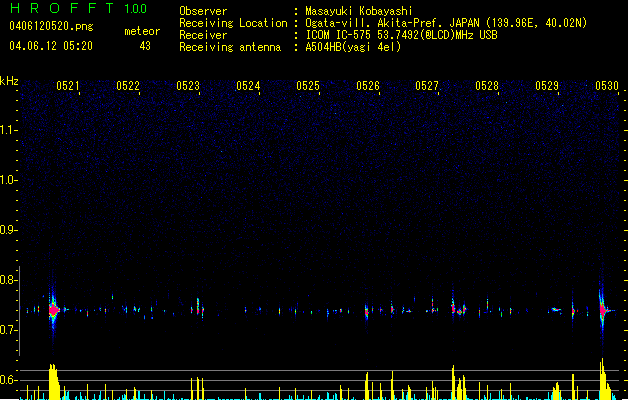Click observer name Masayuki Kobayashi

point(359,11)
